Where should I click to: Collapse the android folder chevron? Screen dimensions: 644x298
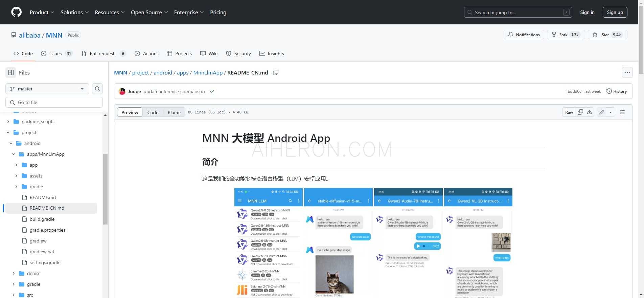(x=11, y=143)
